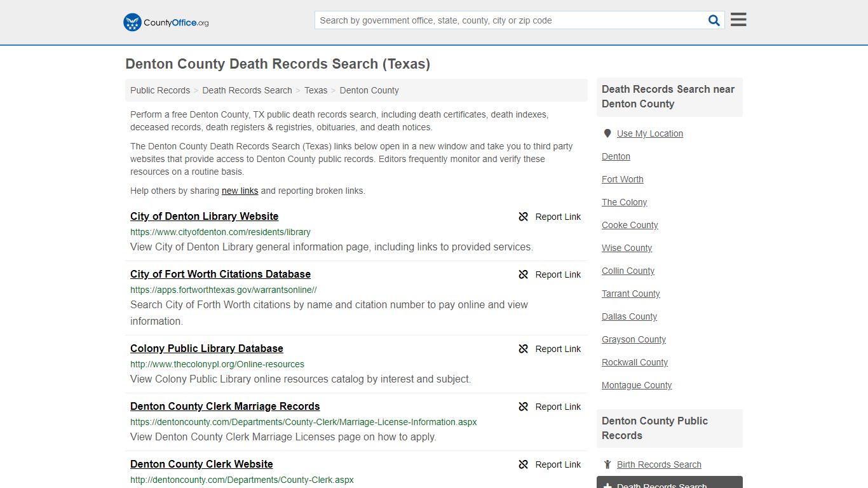Viewport: 868px width, 488px height.
Task: Click Use My Location link
Action: click(x=650, y=133)
